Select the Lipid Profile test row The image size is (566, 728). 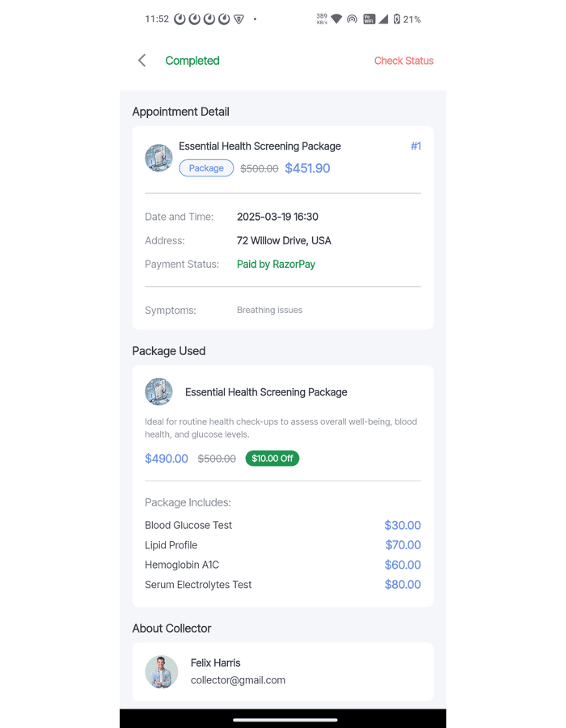click(171, 545)
